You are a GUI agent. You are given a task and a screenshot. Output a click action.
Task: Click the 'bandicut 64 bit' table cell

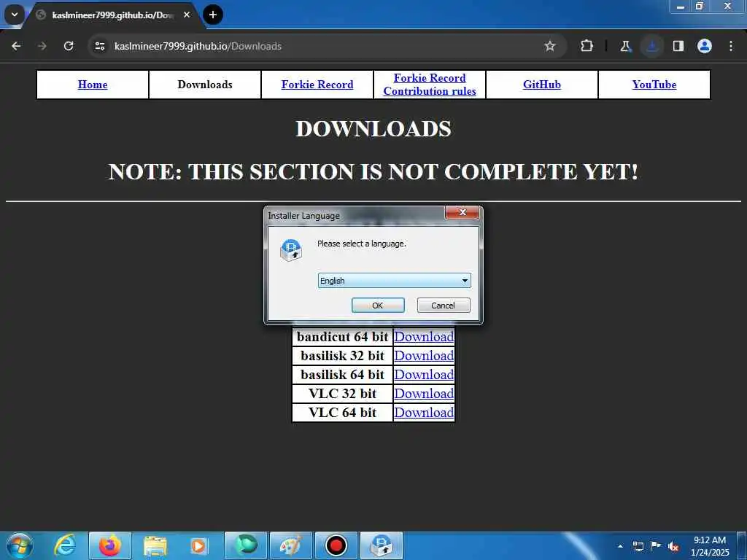(x=343, y=337)
